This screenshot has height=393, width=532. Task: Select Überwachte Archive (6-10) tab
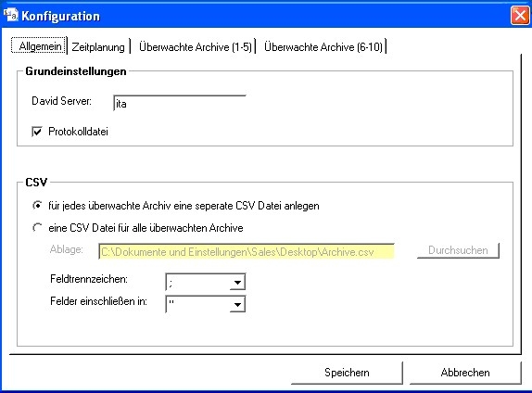(323, 46)
